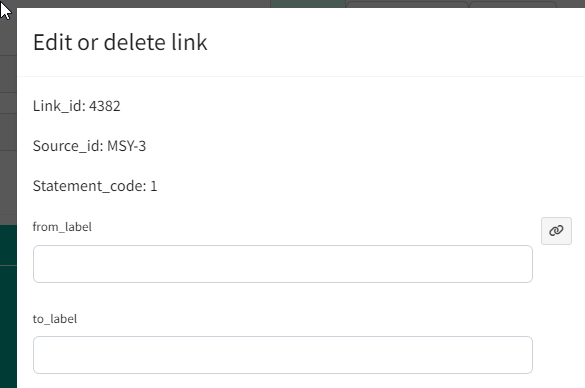Click the from_label field caption

[x=62, y=227]
